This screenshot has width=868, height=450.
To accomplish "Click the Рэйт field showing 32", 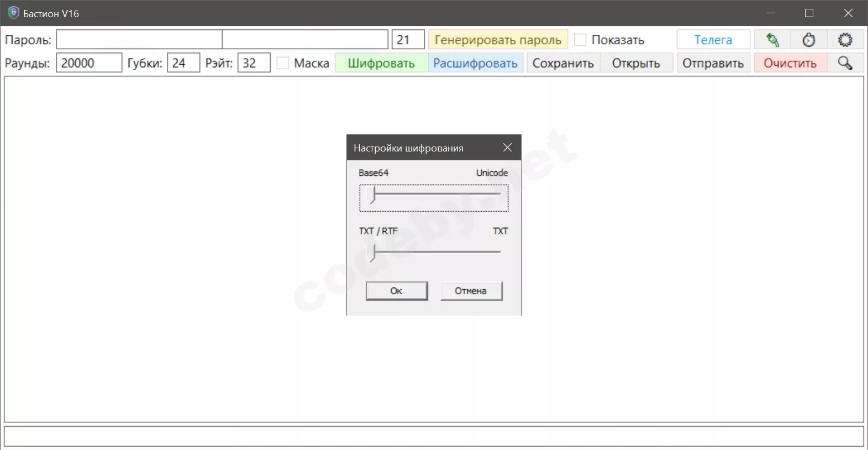I will [254, 63].
